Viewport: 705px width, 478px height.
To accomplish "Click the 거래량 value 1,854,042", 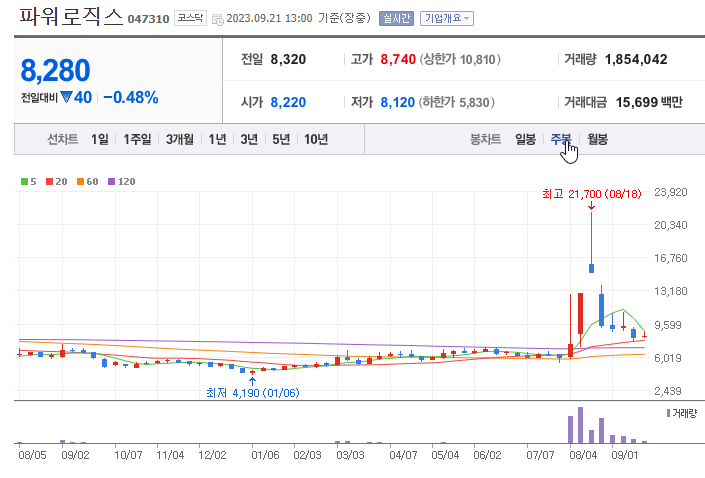I will [636, 59].
